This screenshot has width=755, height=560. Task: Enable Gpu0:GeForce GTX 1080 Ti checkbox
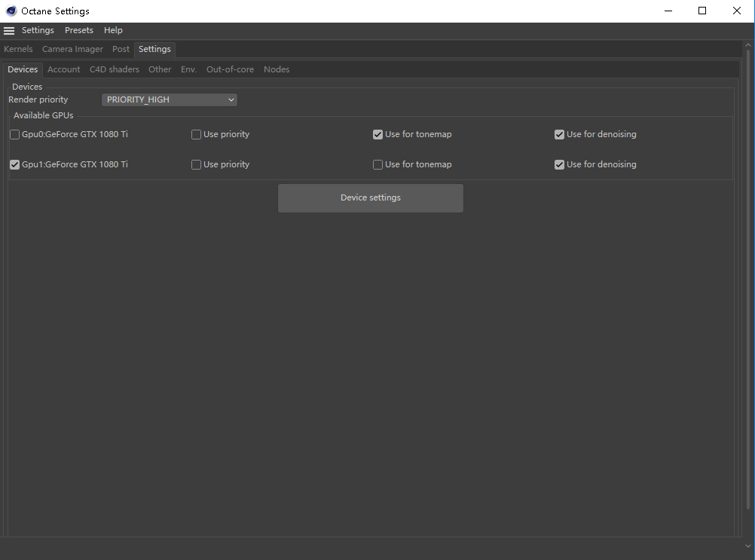click(x=15, y=135)
